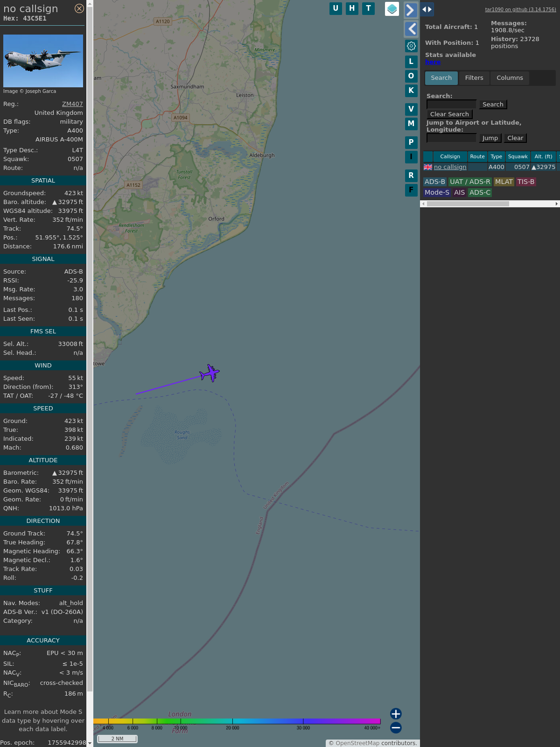560x747 pixels.
Task: Click the AIS legend label
Action: click(460, 193)
